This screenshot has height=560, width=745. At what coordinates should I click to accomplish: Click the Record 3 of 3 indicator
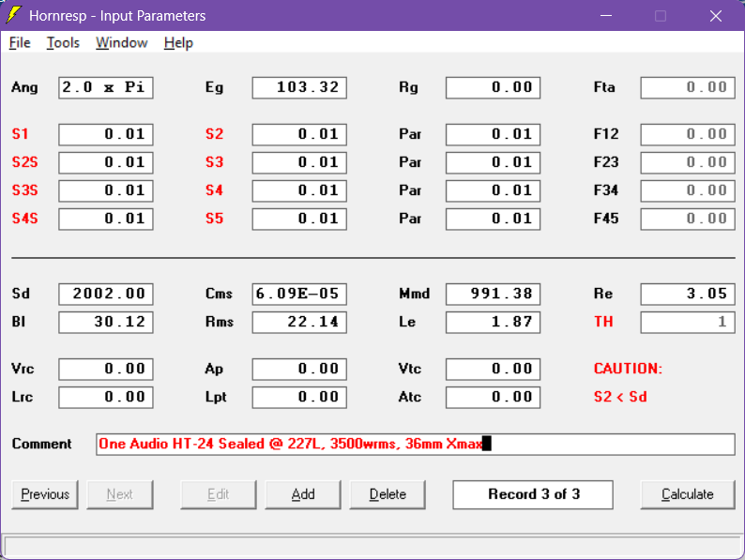[x=533, y=494]
